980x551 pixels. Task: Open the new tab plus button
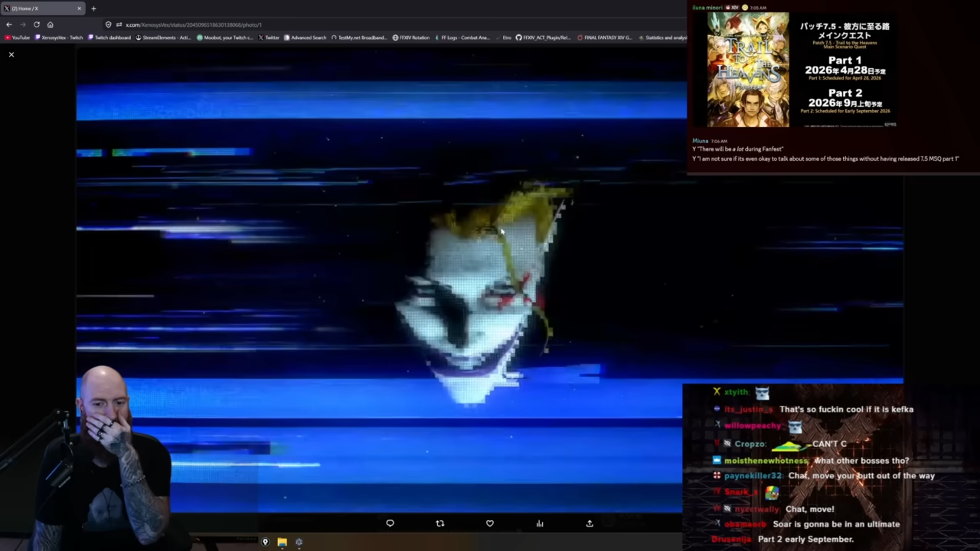[93, 9]
